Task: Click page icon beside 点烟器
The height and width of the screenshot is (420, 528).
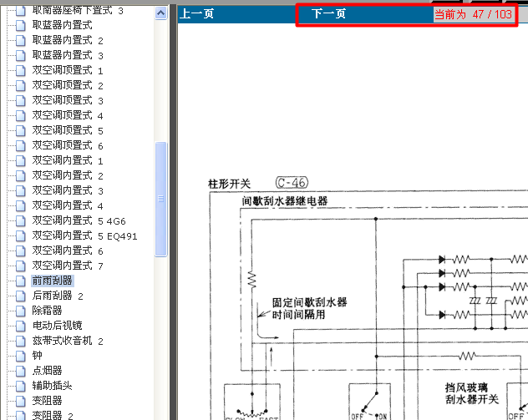Action: (x=21, y=371)
